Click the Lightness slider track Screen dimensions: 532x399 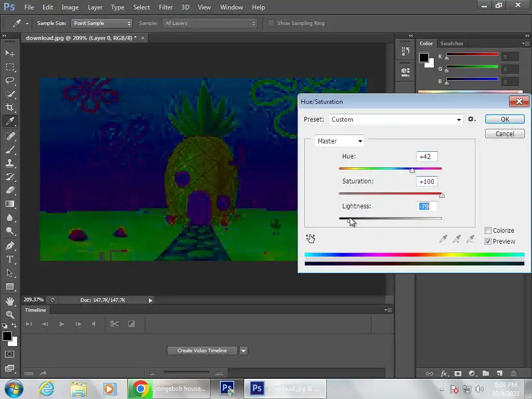[390, 219]
